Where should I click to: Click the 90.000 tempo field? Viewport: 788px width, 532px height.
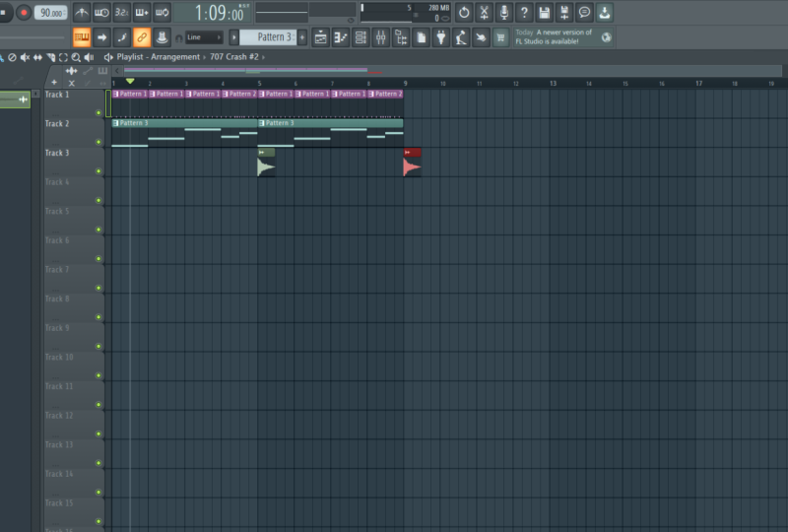[51, 13]
